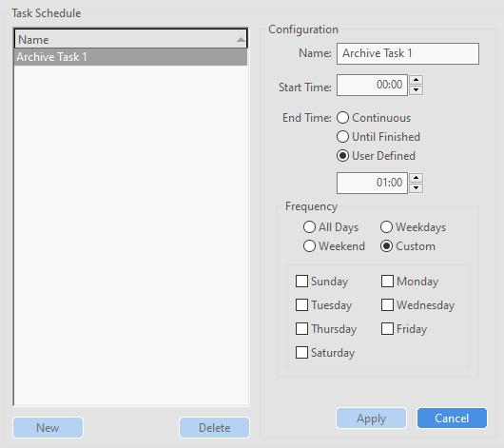This screenshot has height=448, width=504.
Task: Create a New task
Action: click(x=48, y=428)
